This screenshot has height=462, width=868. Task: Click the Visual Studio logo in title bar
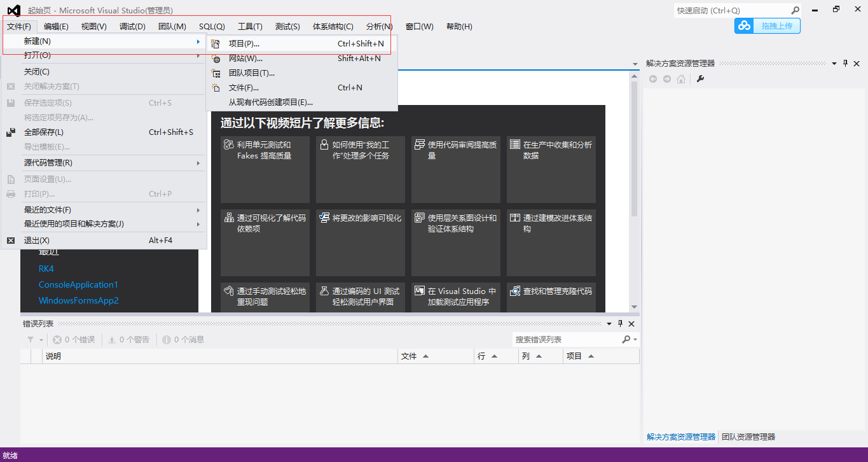[14, 9]
